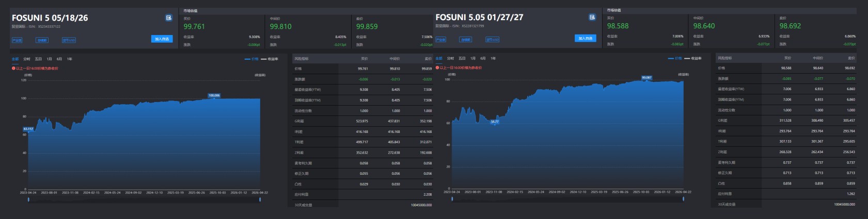Switch left chart to 6月 range
The image size is (868, 219).
(59, 59)
